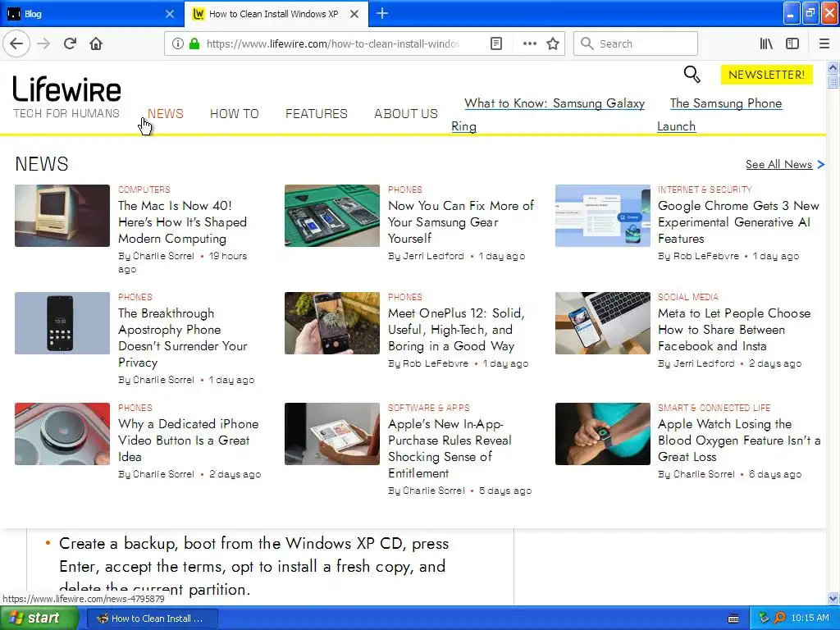Open the ABOUT US navigation menu
This screenshot has height=630, width=840.
pos(405,113)
